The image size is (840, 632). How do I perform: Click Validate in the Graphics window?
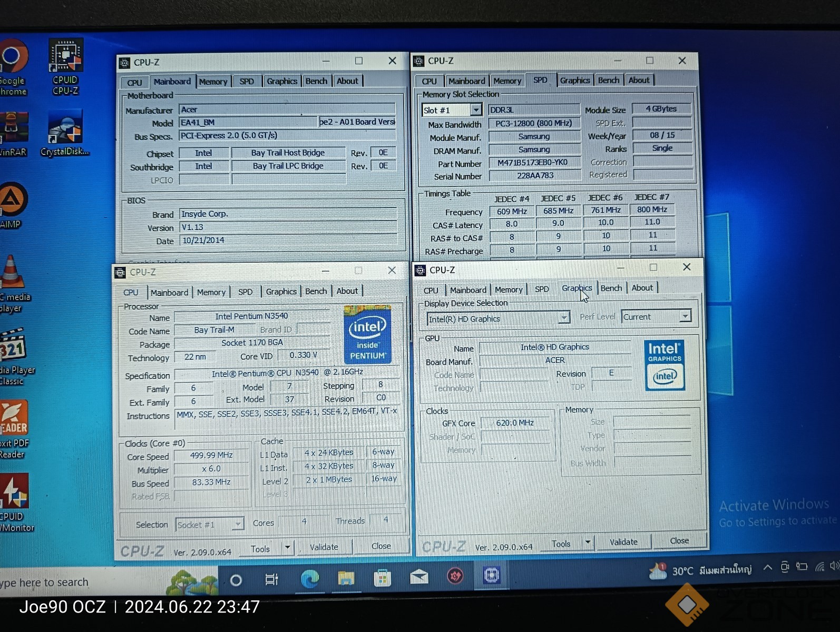pyautogui.click(x=623, y=542)
